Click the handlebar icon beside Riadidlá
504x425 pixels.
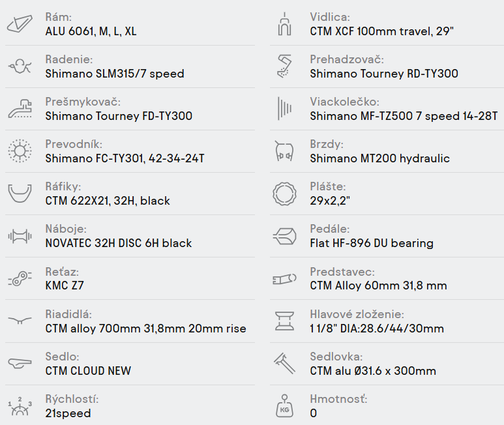tap(19, 321)
